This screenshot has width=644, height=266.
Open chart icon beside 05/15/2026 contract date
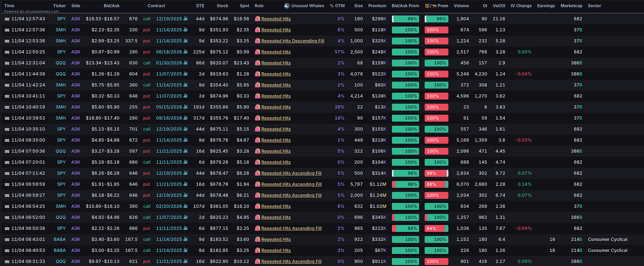point(185,107)
